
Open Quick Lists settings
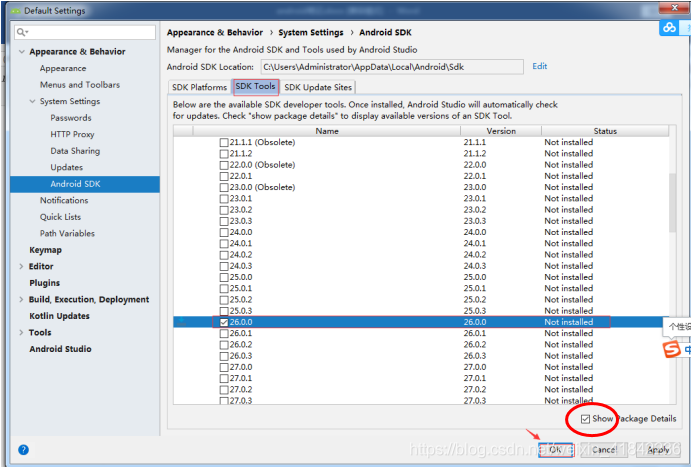click(x=60, y=217)
